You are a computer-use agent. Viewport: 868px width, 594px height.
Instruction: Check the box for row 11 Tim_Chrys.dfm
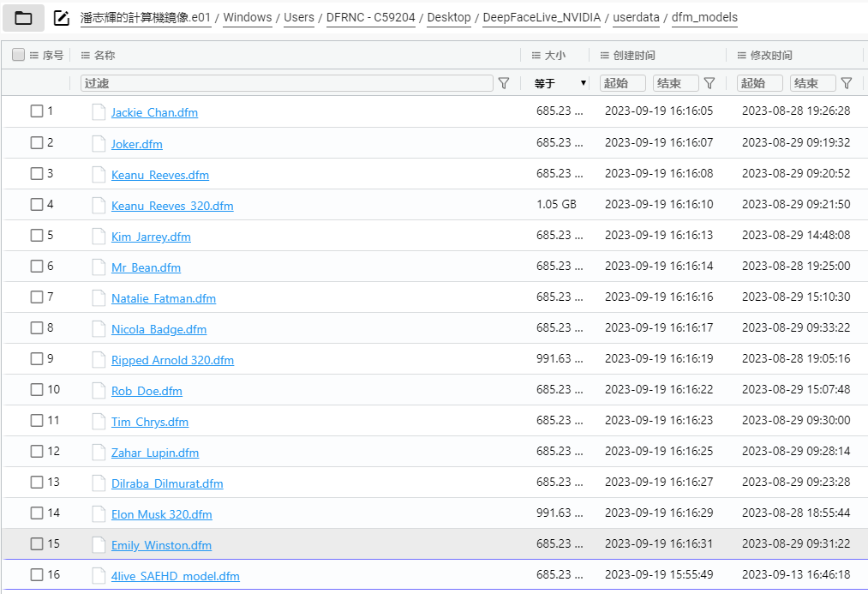point(37,420)
